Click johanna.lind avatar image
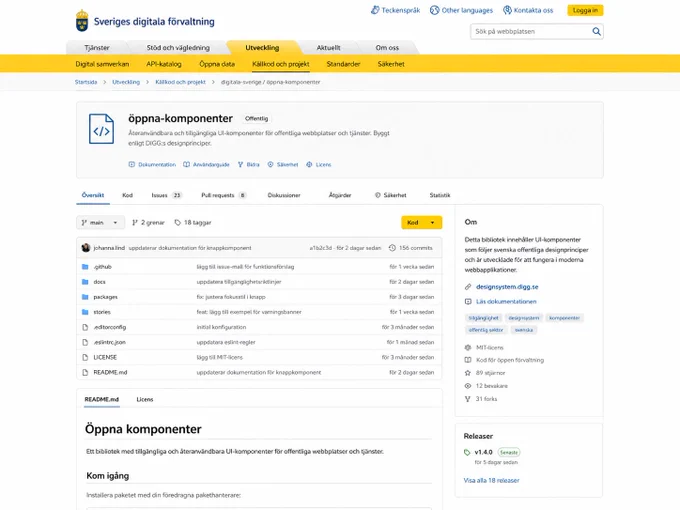This screenshot has height=510, width=680. coord(86,248)
